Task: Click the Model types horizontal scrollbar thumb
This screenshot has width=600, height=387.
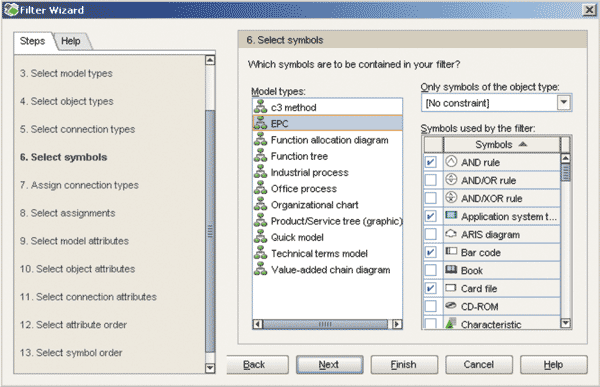Action: (x=325, y=324)
